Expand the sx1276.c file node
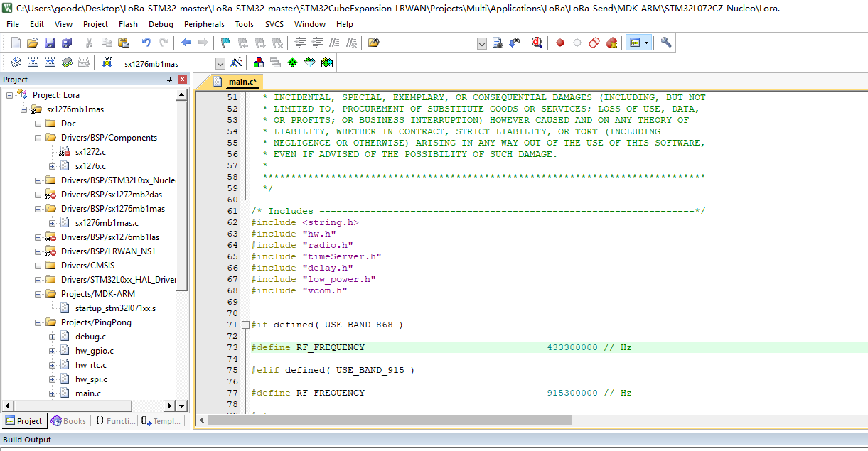The image size is (868, 451). (53, 166)
